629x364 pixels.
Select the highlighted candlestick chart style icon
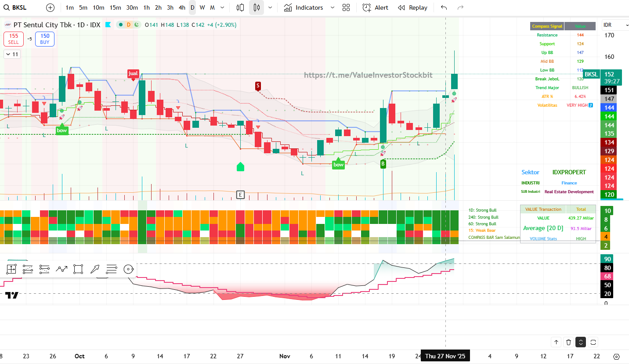pos(257,7)
